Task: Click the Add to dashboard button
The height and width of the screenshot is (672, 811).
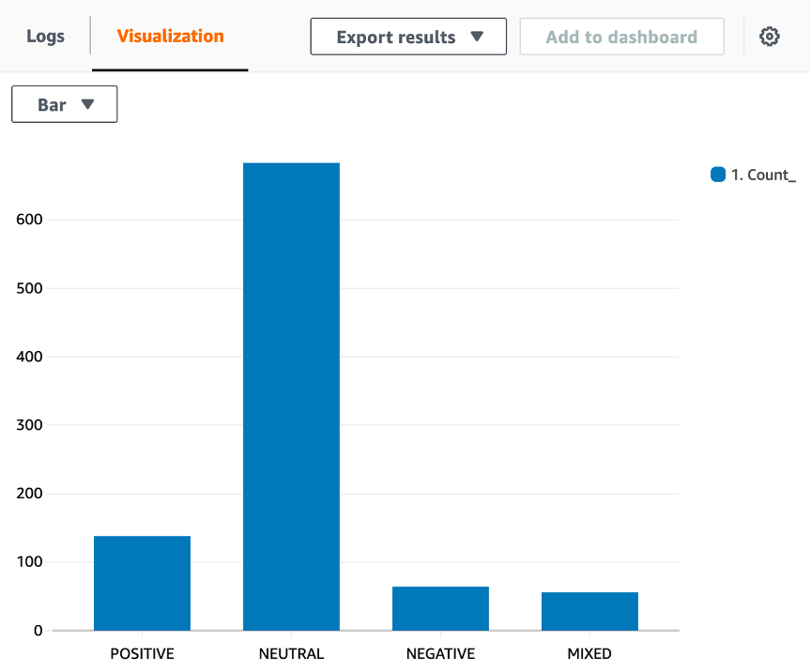Action: (621, 36)
